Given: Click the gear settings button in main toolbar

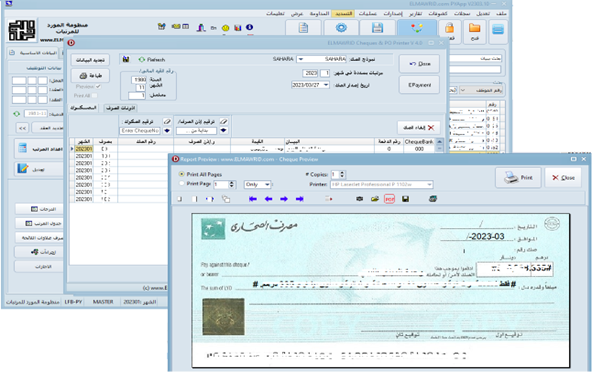Looking at the screenshot, I should pyautogui.click(x=341, y=28).
